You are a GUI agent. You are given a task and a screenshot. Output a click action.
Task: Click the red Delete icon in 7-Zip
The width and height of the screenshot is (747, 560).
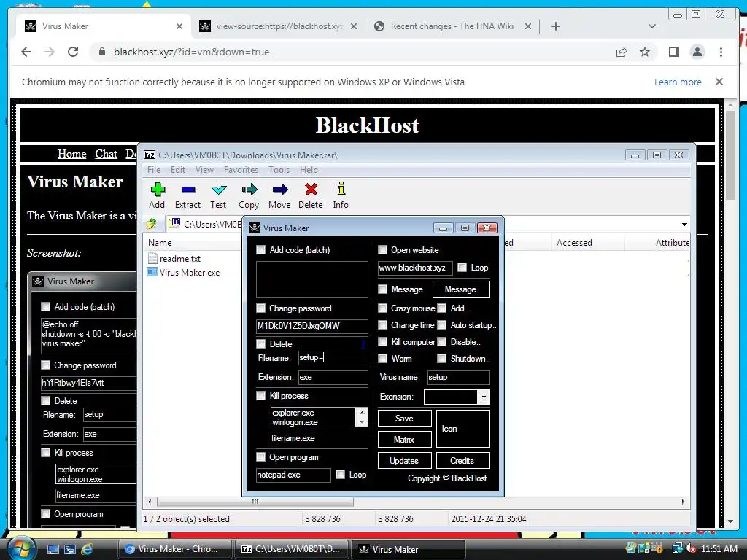[x=311, y=190]
